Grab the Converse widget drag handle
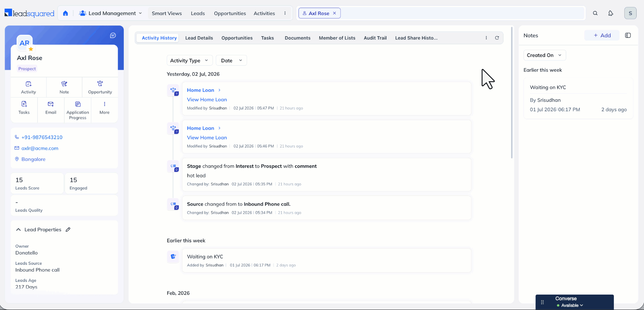 (542, 302)
